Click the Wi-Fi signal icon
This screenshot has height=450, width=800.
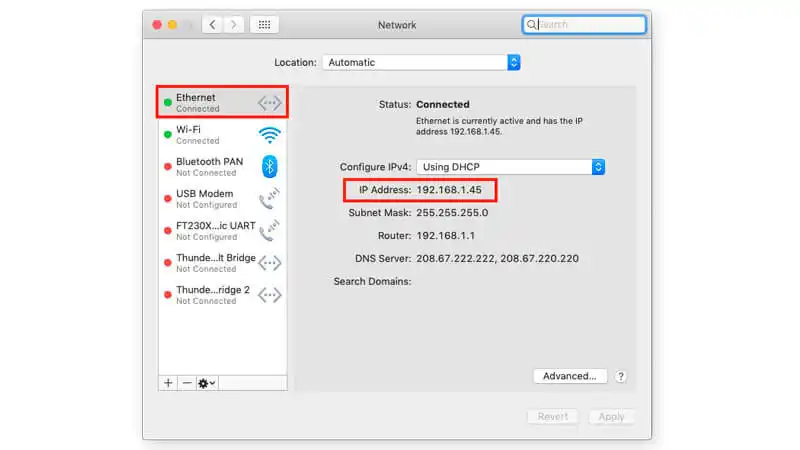coord(269,135)
